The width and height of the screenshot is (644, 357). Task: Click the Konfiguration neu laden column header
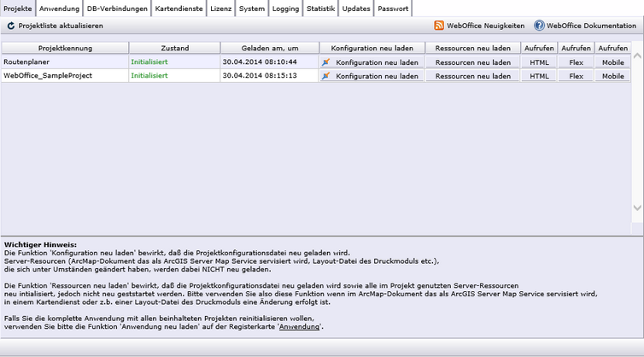pyautogui.click(x=372, y=48)
